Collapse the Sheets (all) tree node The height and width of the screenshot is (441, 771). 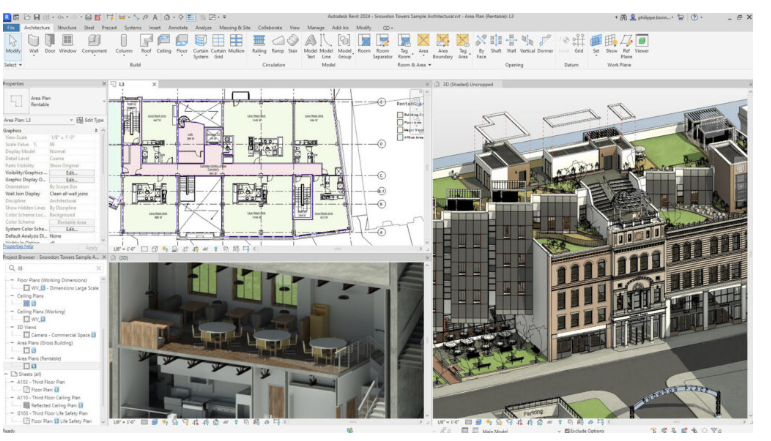tap(5, 373)
